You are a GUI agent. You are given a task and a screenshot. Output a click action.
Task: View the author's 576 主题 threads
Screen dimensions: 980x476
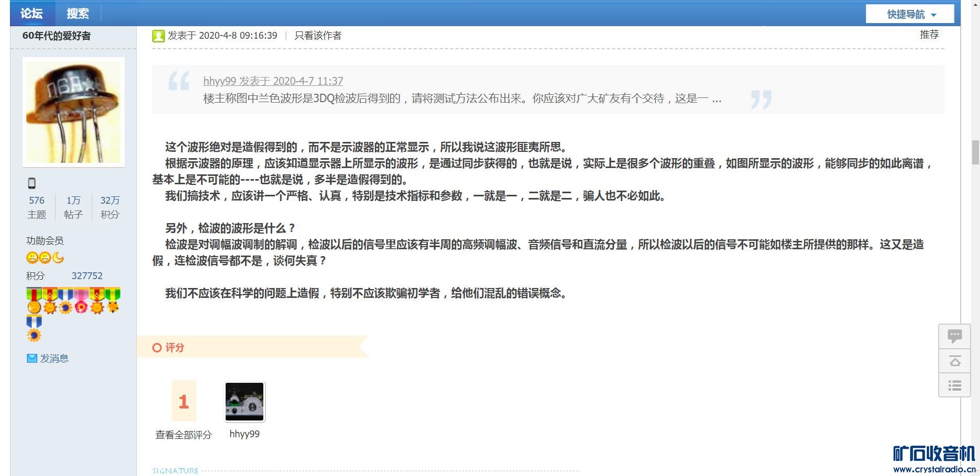[37, 207]
